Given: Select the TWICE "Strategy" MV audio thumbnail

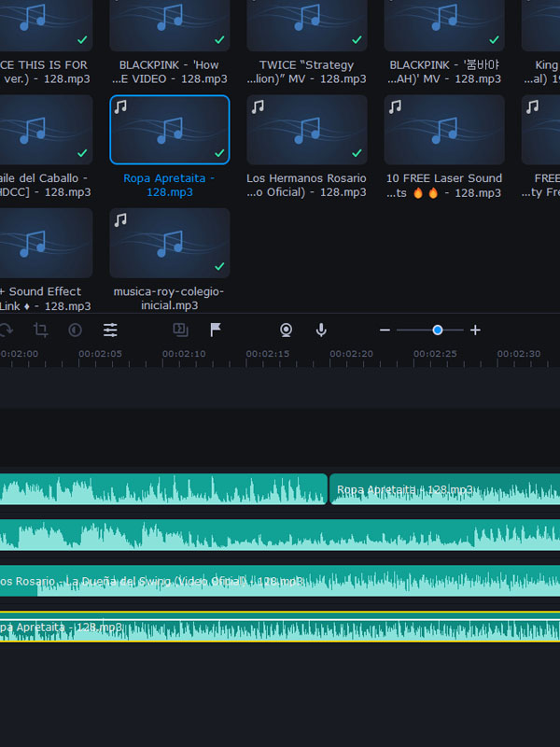Looking at the screenshot, I should pyautogui.click(x=306, y=24).
